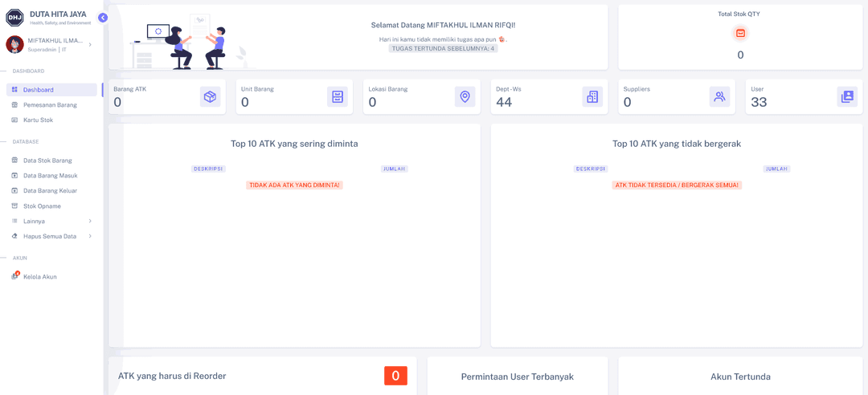868x395 pixels.
Task: Click the Lokasi Barang map pin icon
Action: [465, 97]
